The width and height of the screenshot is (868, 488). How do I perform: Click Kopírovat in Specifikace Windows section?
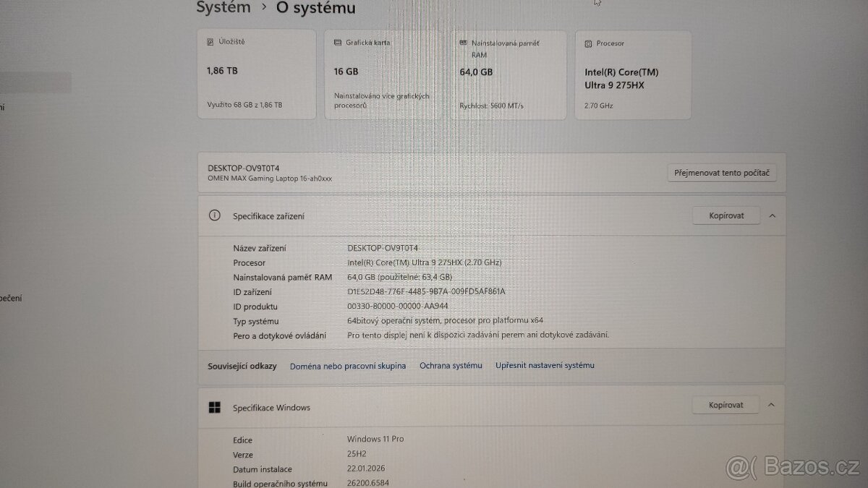725,404
